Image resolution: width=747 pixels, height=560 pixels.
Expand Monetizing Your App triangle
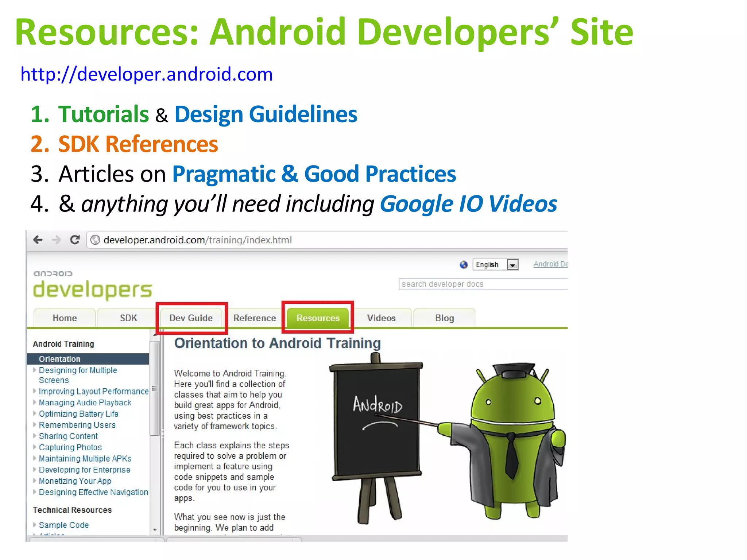[x=35, y=481]
